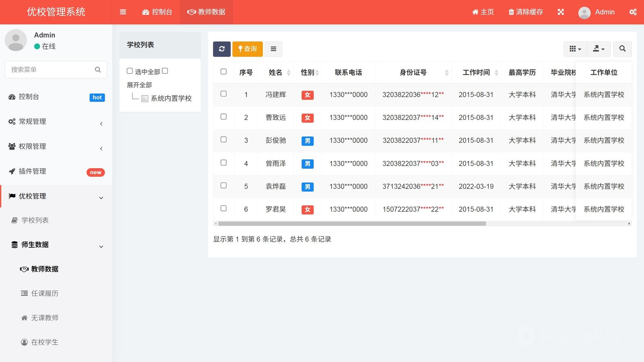This screenshot has width=644, height=362.
Task: Click the search icon in the menu search box
Action: click(98, 70)
